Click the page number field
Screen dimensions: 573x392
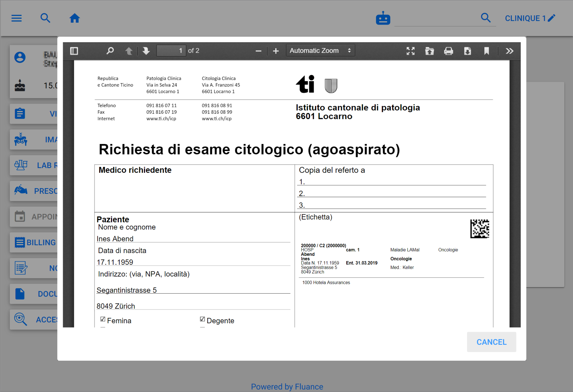pos(171,51)
